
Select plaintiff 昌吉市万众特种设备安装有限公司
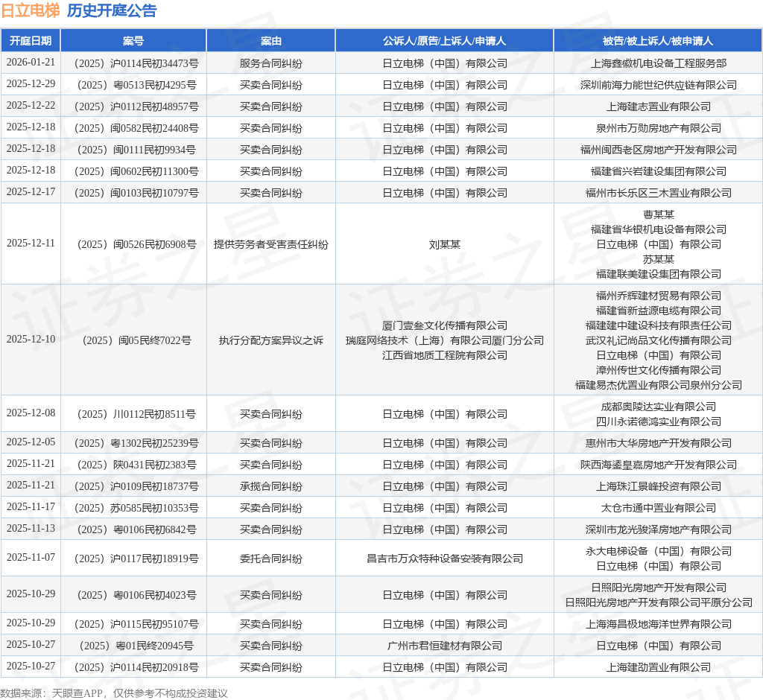[x=444, y=559]
